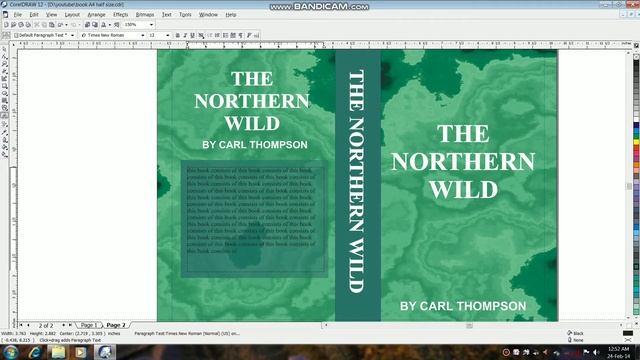Open the Times New Roman font dropdown

[x=142, y=36]
